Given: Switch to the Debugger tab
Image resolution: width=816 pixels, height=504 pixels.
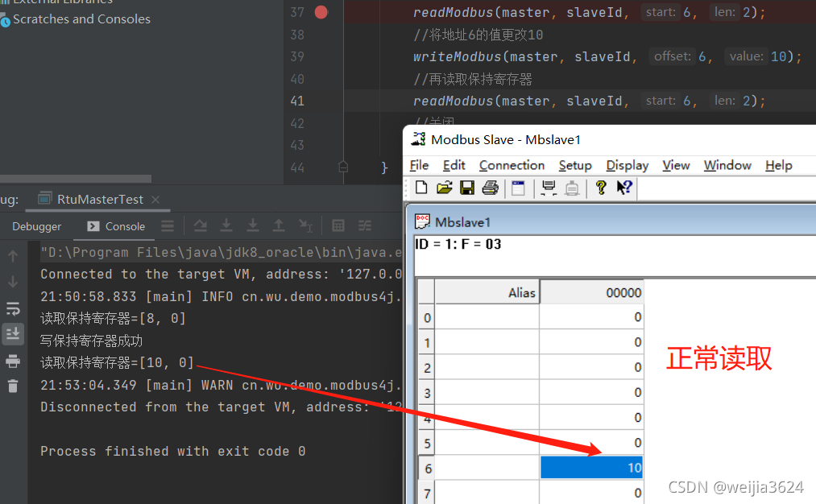Looking at the screenshot, I should (36, 226).
